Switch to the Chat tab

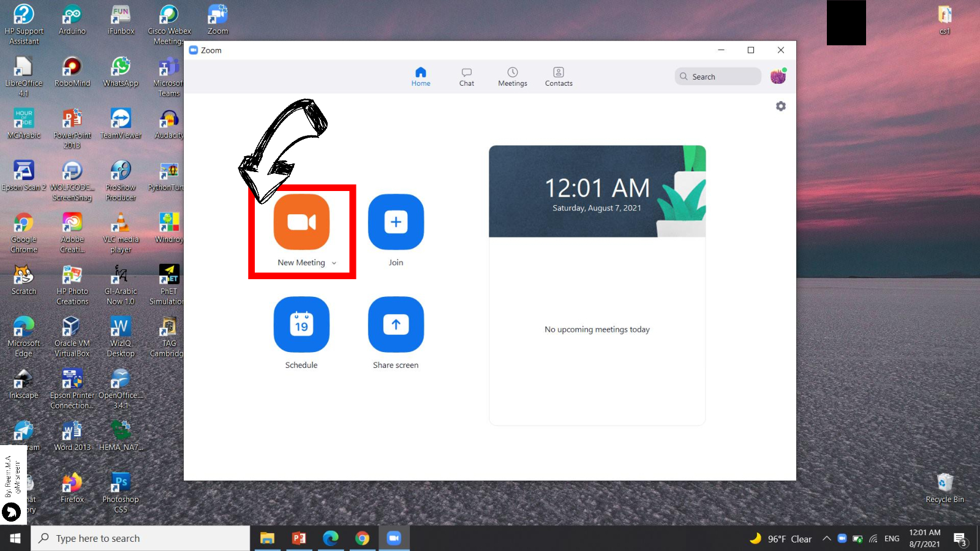pyautogui.click(x=467, y=77)
